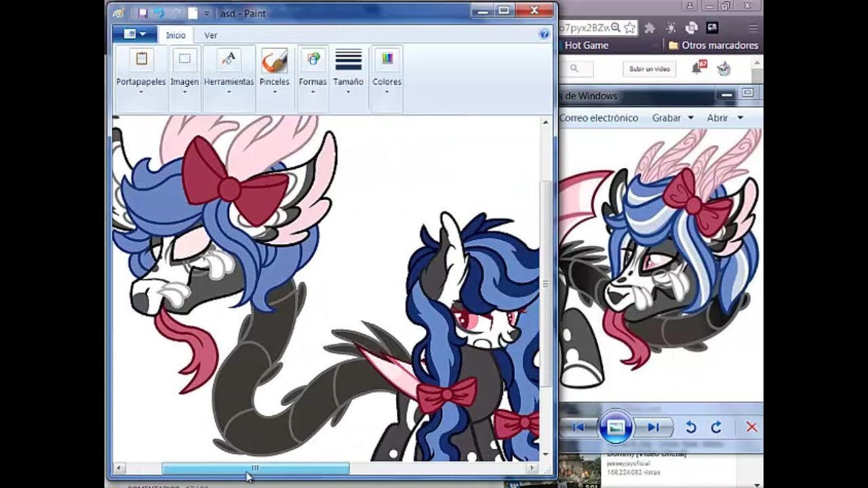Open the Hot Game bookmark

tap(586, 45)
